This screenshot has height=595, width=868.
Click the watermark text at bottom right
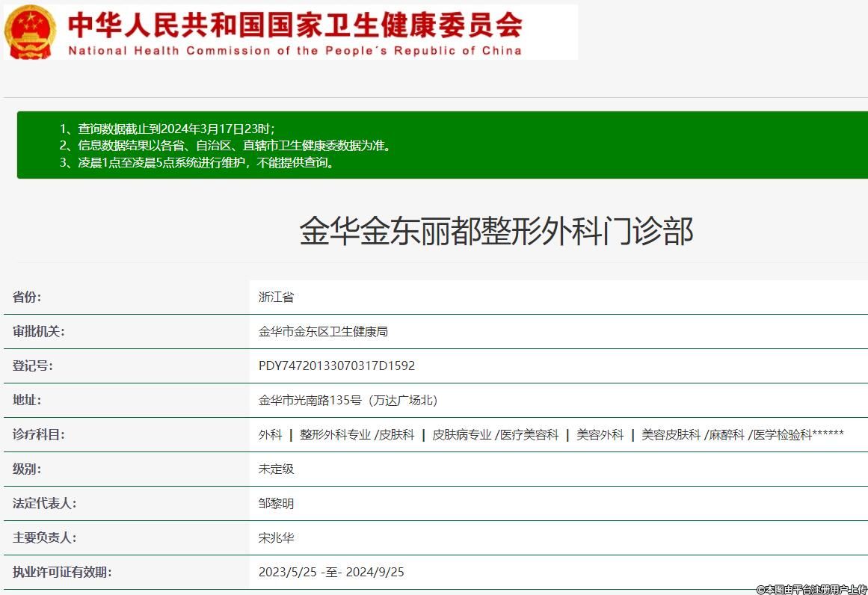coord(810,589)
